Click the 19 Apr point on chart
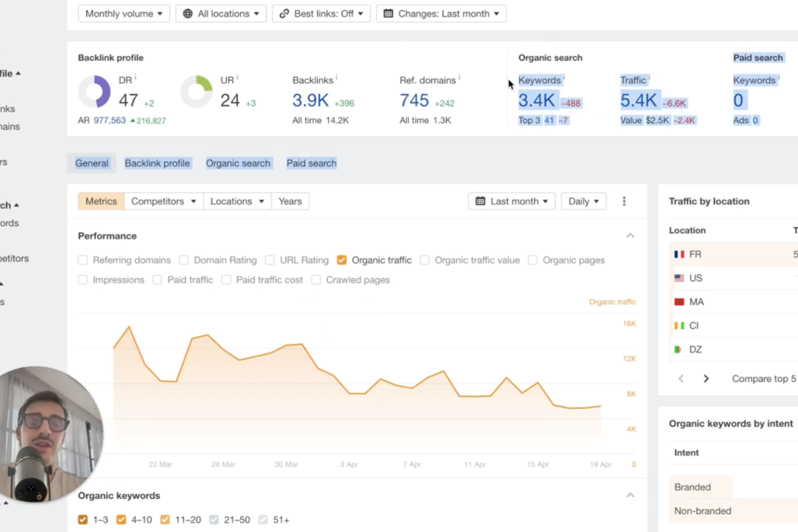Screen dimensions: 798x532 point(600,406)
